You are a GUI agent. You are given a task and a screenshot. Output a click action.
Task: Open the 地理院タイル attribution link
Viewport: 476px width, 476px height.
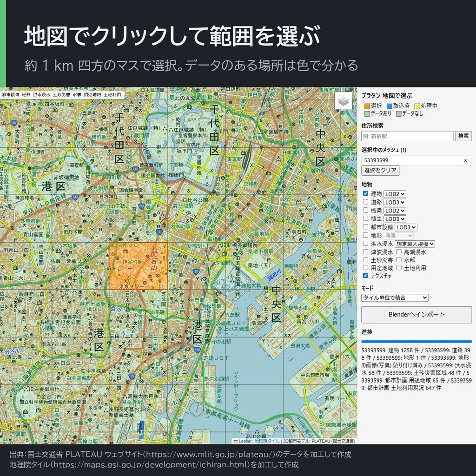(267, 441)
